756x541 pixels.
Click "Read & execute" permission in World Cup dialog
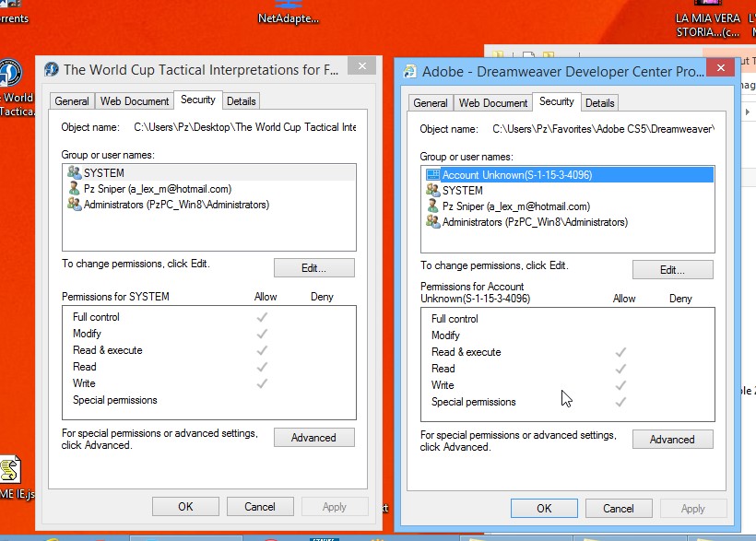point(108,350)
